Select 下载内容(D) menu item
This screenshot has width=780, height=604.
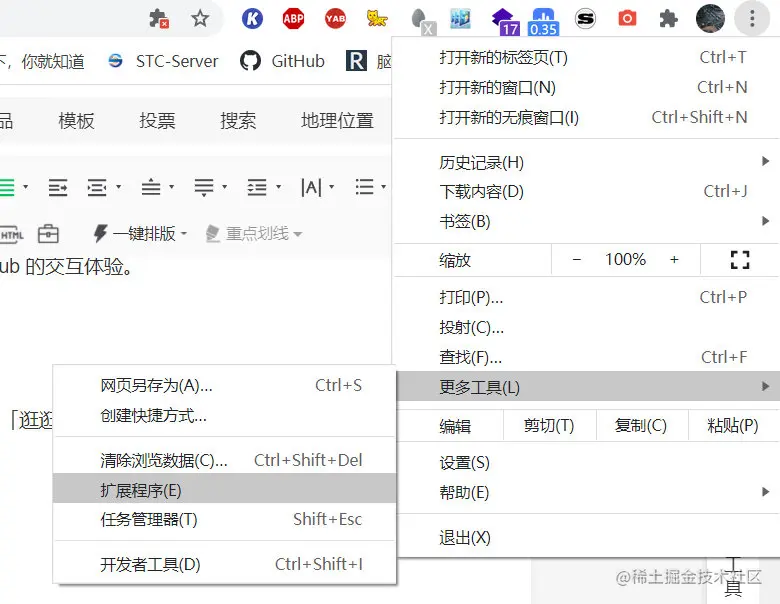click(587, 191)
